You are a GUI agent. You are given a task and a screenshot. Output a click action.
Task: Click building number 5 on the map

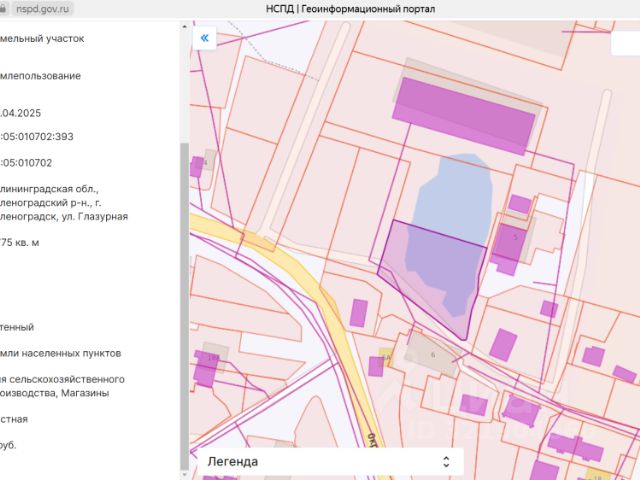pos(512,240)
